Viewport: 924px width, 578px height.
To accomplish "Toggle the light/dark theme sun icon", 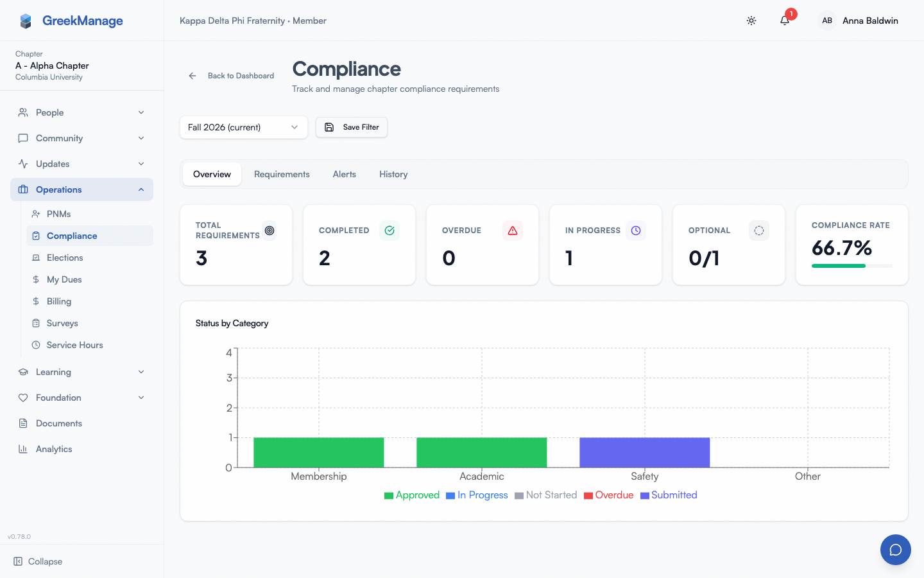I will (x=751, y=21).
